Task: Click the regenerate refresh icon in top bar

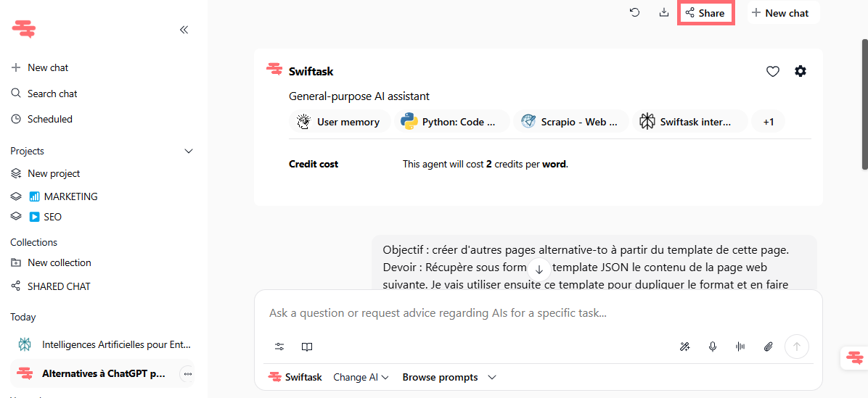Action: coord(635,13)
